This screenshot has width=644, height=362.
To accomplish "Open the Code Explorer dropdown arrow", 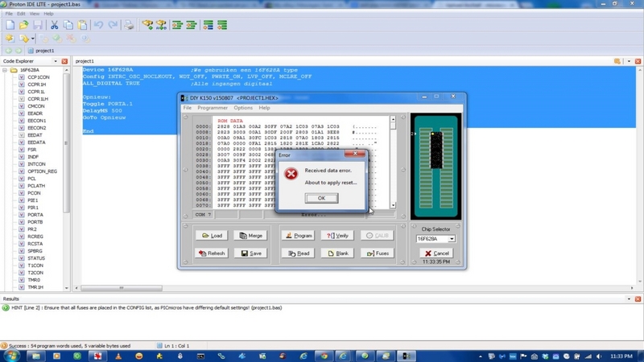I will 56,61.
